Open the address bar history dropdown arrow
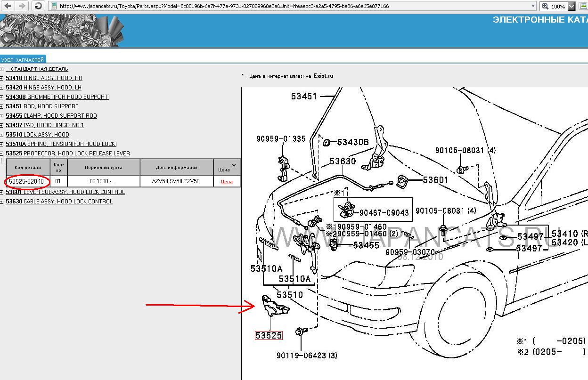Image resolution: width=588 pixels, height=380 pixels. point(533,6)
